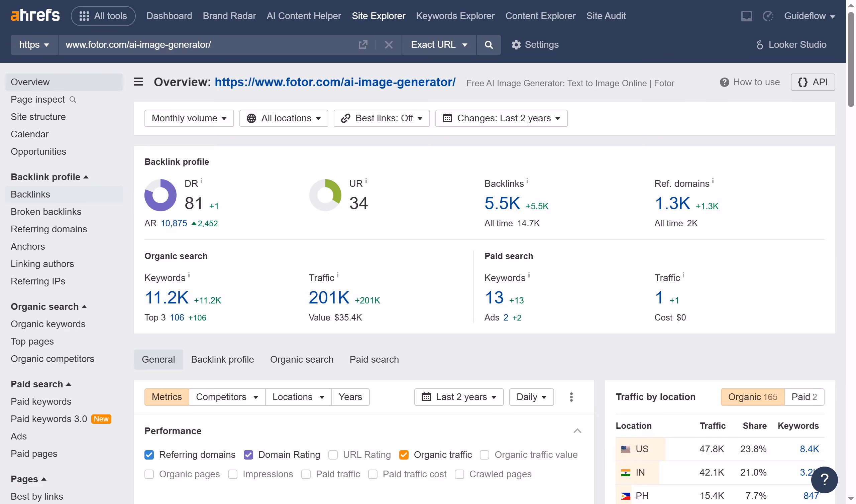Screen dimensions: 856x504
Task: Switch to Organic search tab
Action: tap(302, 360)
